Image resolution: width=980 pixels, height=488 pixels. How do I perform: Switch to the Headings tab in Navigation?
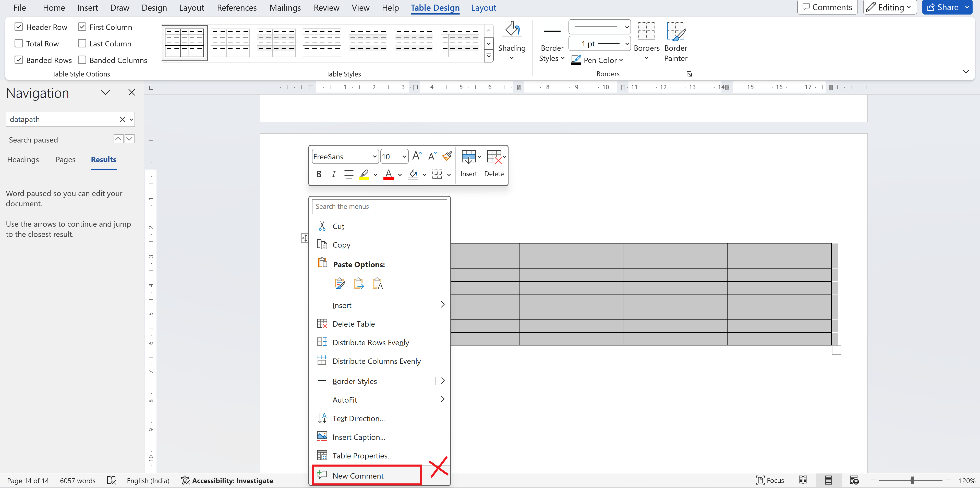23,160
